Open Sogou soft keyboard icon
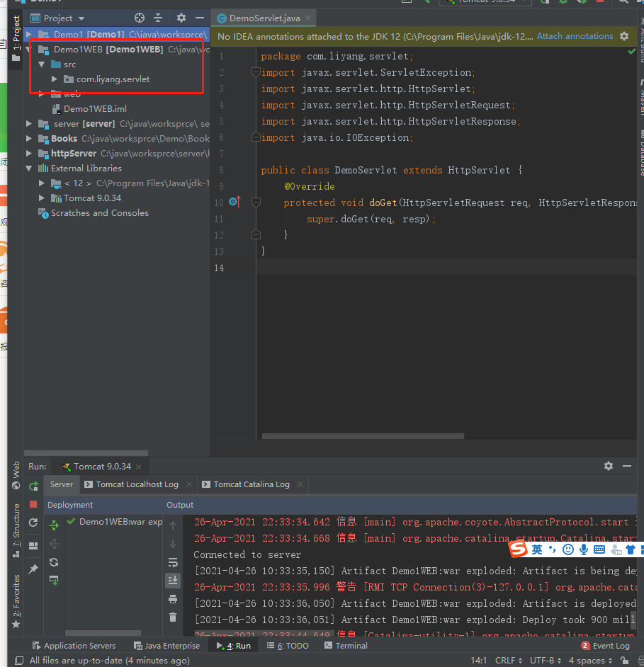 click(599, 549)
